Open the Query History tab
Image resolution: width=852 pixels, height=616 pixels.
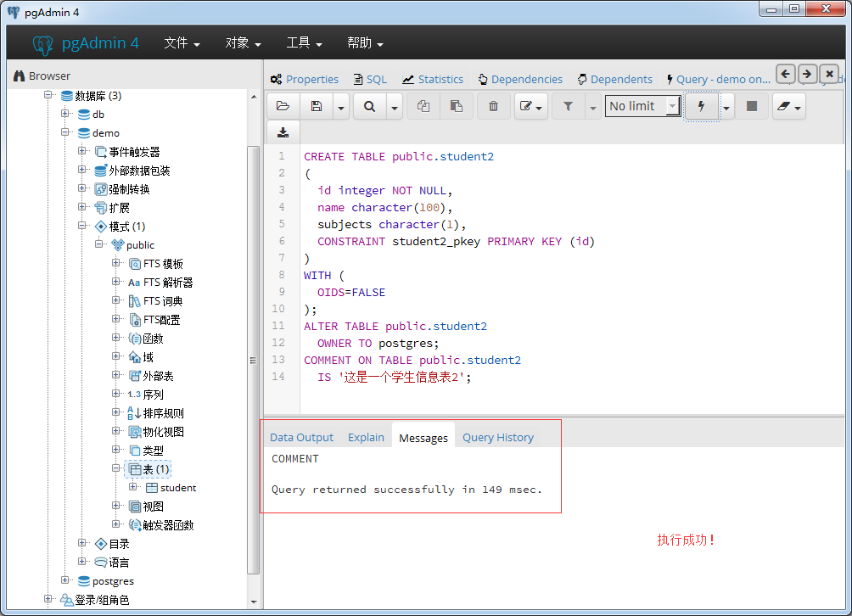(498, 437)
